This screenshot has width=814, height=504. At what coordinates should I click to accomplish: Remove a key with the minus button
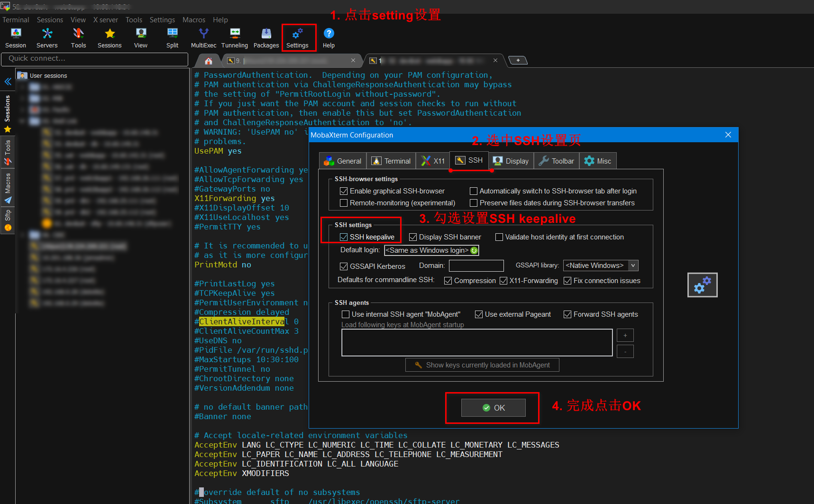pyautogui.click(x=625, y=351)
